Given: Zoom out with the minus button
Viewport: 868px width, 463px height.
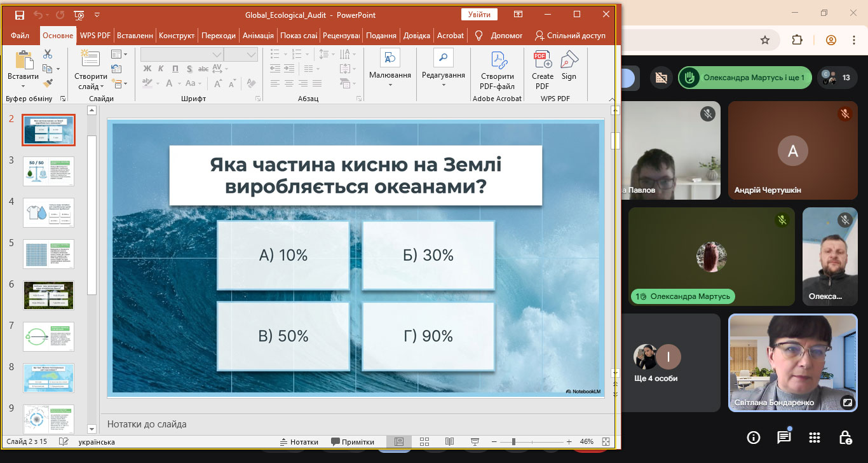Looking at the screenshot, I should [493, 441].
